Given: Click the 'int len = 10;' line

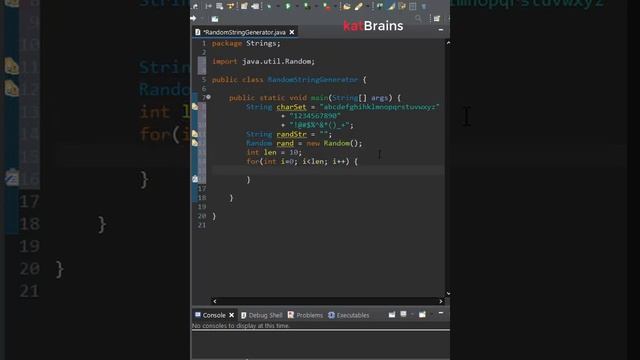Looking at the screenshot, I should pos(273,152).
